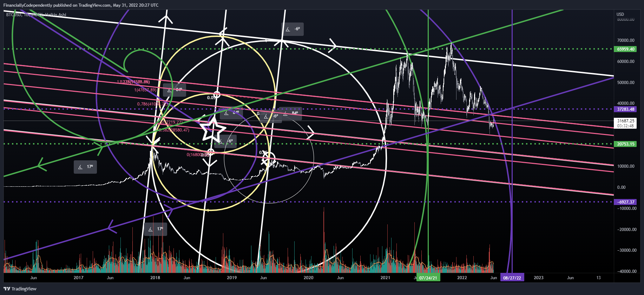Image resolution: width=644 pixels, height=295 pixels.
Task: Click the 17° angle label on purple trendline
Action: tap(155, 229)
